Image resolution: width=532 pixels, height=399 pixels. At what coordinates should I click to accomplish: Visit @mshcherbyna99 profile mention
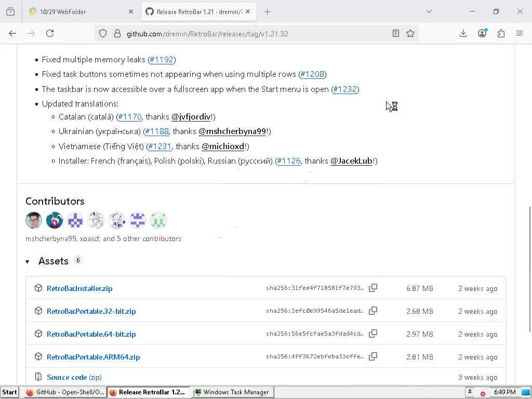pos(232,131)
